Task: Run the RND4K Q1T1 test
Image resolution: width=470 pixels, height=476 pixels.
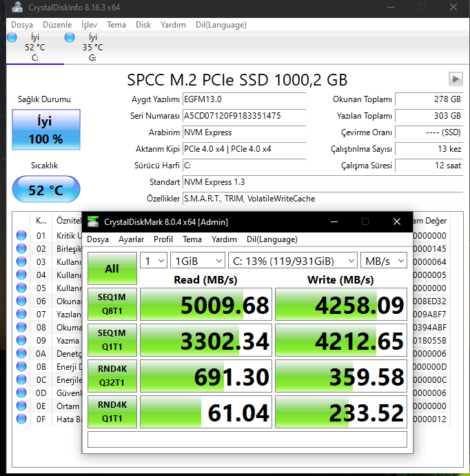Action: coord(112,412)
